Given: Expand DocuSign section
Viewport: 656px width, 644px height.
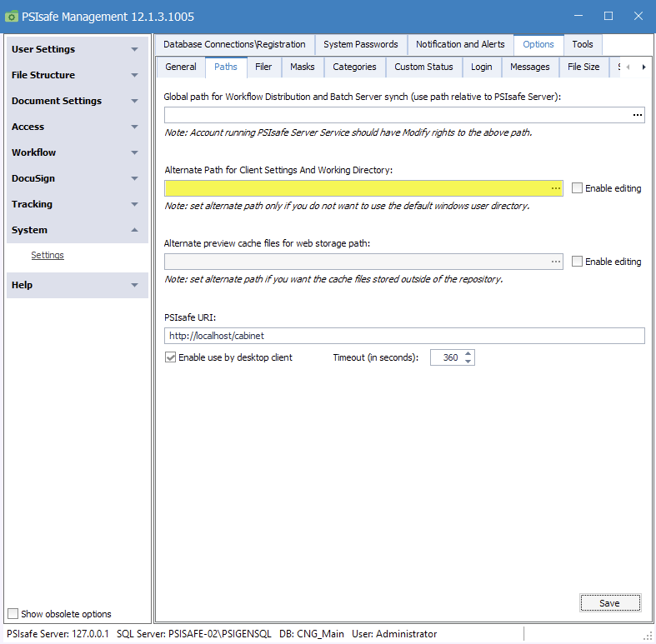Looking at the screenshot, I should point(78,178).
